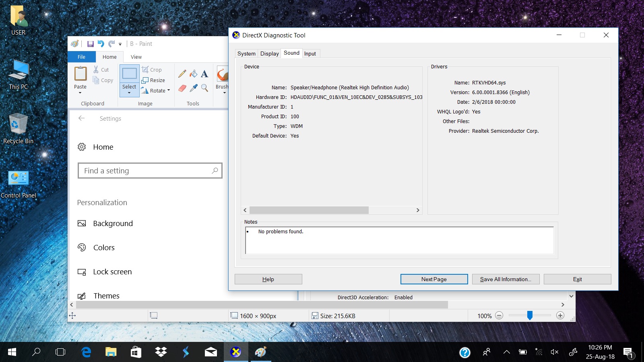Launch Microsoft Edge from the taskbar
The width and height of the screenshot is (644, 362).
coord(86,352)
